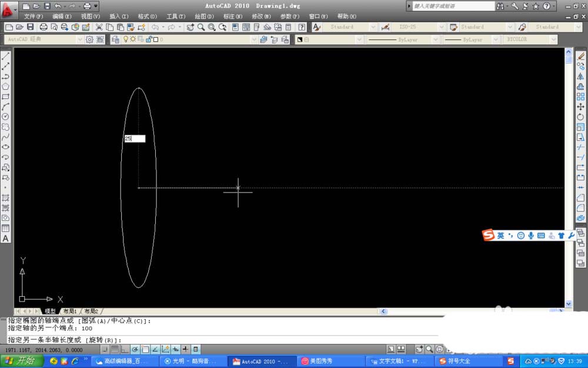Image resolution: width=588 pixels, height=368 pixels.
Task: Click the 英 language button on Sogou bar
Action: (500, 236)
